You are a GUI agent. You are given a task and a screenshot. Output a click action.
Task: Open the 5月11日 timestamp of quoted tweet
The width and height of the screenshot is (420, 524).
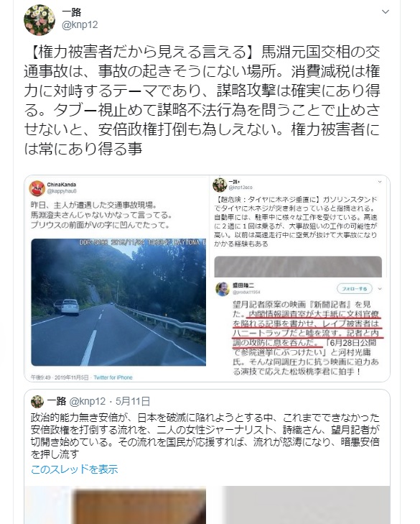tap(133, 401)
